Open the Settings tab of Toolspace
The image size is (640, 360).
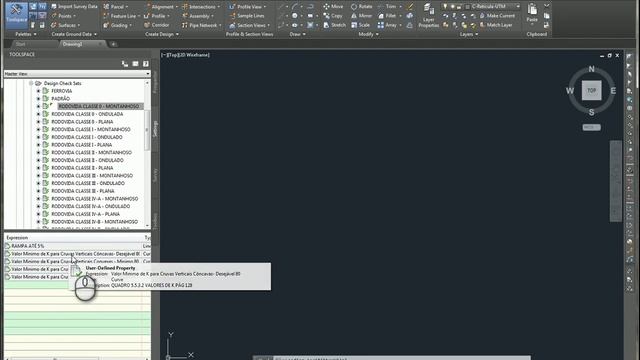(x=155, y=129)
